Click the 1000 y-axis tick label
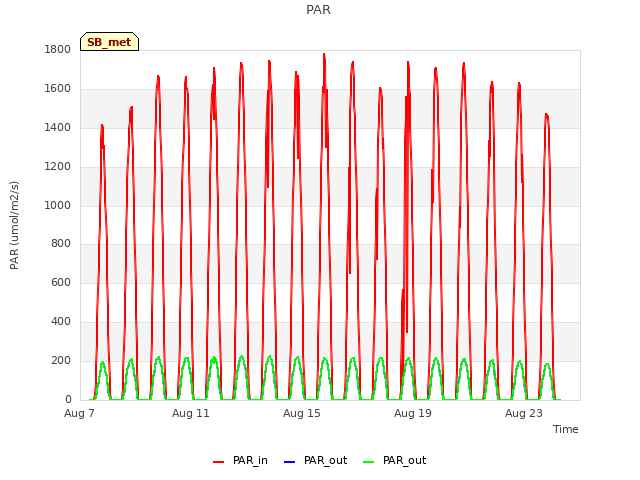Viewport: 640px width, 480px height. 58,205
